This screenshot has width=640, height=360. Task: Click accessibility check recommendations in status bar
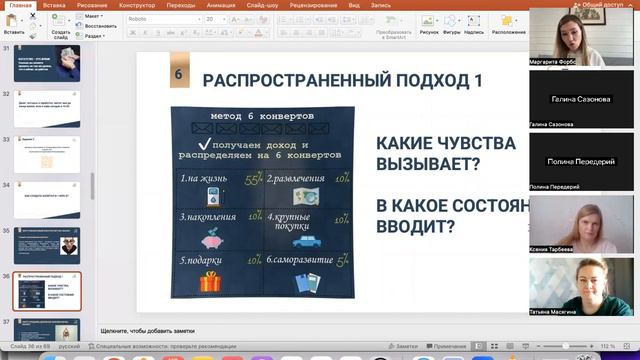[162, 346]
